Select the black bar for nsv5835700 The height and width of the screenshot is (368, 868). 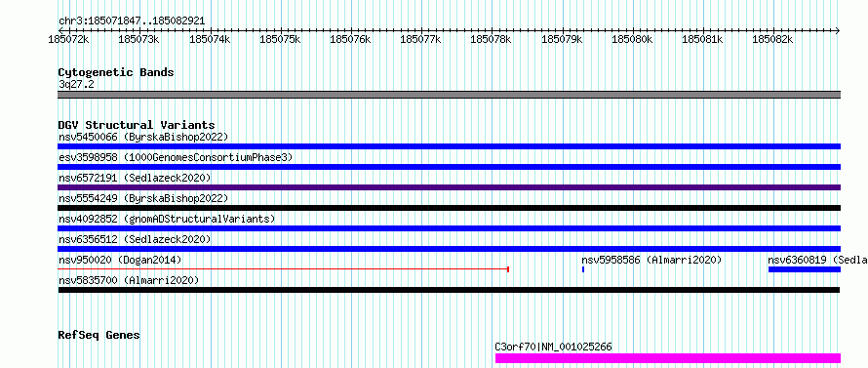point(449,290)
